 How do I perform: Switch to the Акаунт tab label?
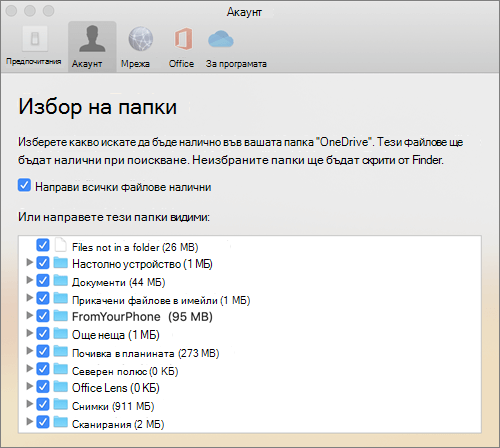pyautogui.click(x=87, y=64)
